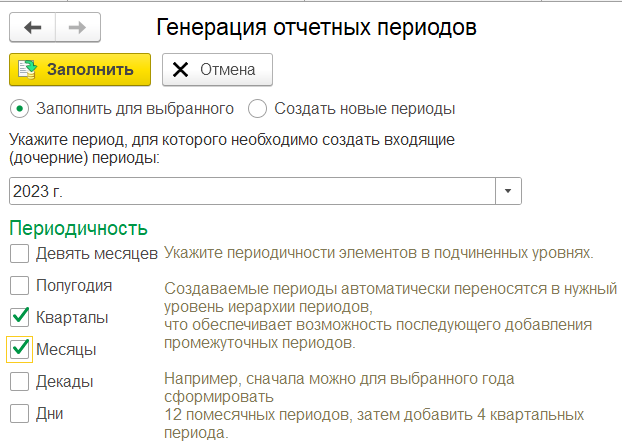Click the Генерация отчетных периодов title
Image resolution: width=622 pixels, height=442 pixels.
click(316, 27)
